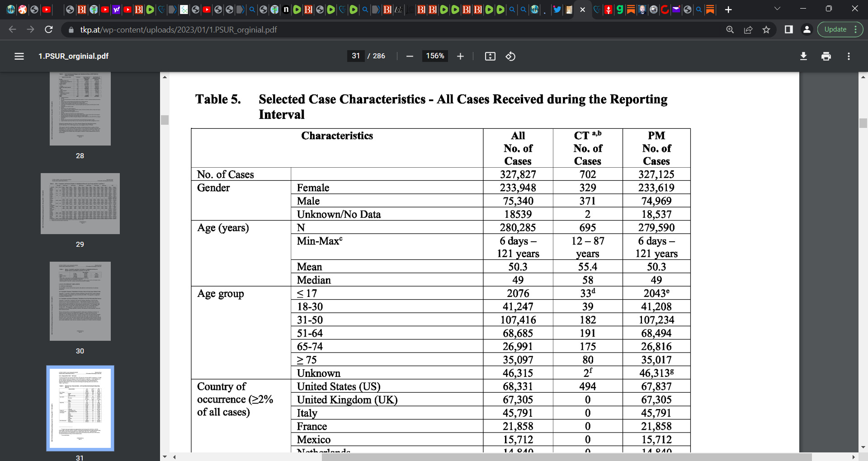The width and height of the screenshot is (868, 461).
Task: Click the 'PM No. of Cases' header
Action: tap(656, 148)
